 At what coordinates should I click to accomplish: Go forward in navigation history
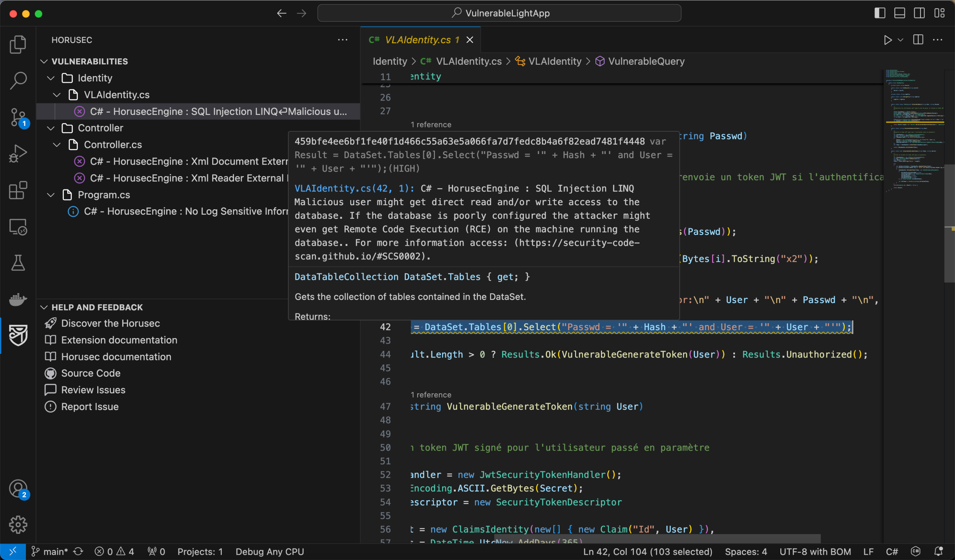point(302,13)
